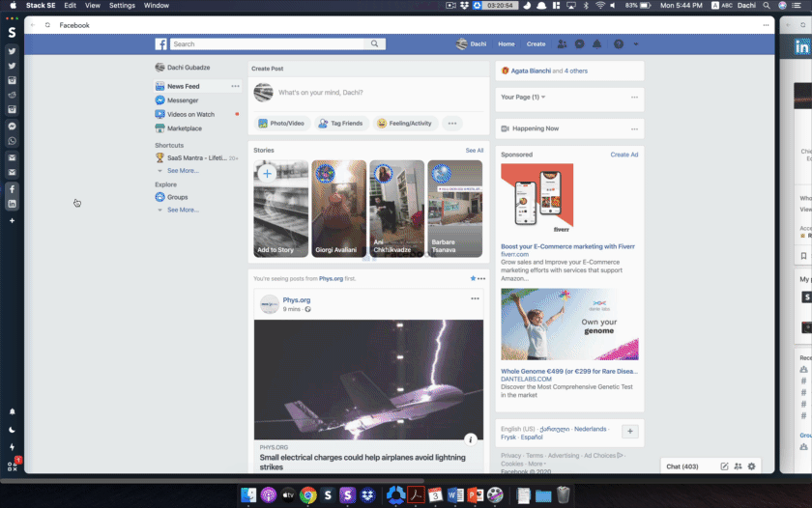
Task: Open Your Page card ellipsis menu
Action: click(x=634, y=98)
